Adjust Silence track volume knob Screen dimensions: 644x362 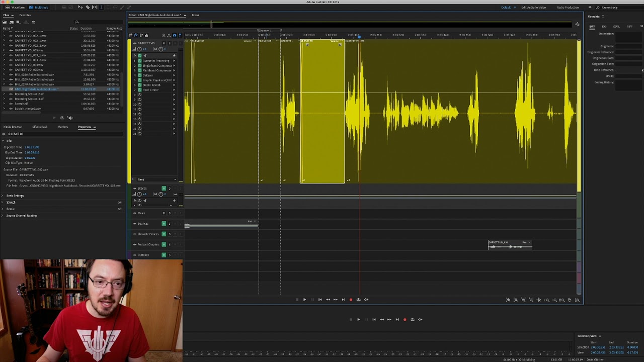[139, 194]
